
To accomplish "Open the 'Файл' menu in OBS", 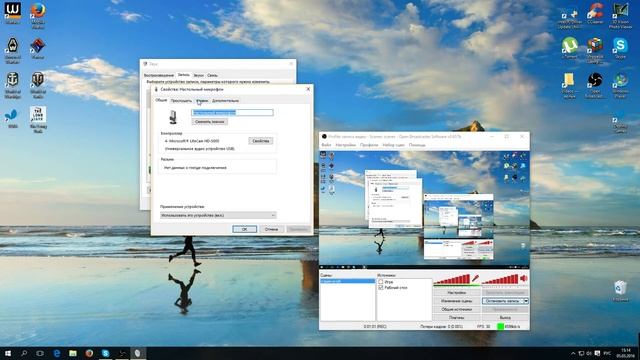I will (326, 145).
